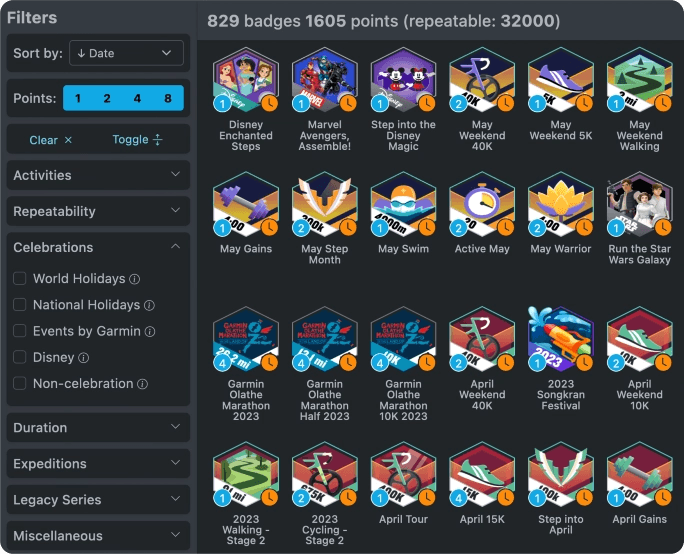Open the April Tour cycling badge

(x=403, y=474)
